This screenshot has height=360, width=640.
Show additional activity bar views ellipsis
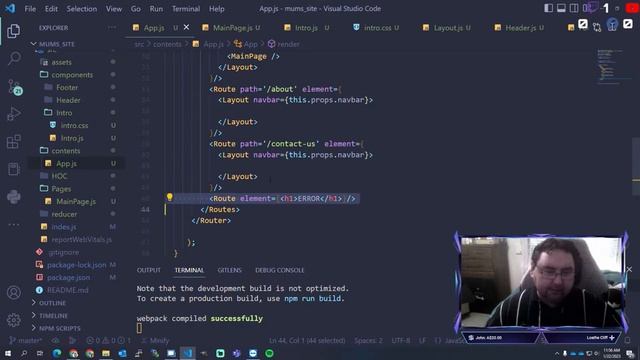click(x=13, y=224)
